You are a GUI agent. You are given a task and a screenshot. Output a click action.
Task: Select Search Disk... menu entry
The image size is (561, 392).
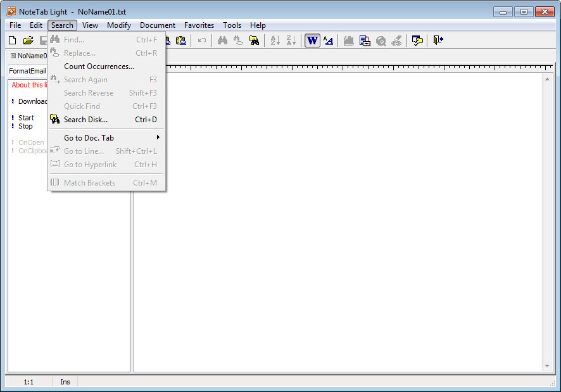click(106, 119)
